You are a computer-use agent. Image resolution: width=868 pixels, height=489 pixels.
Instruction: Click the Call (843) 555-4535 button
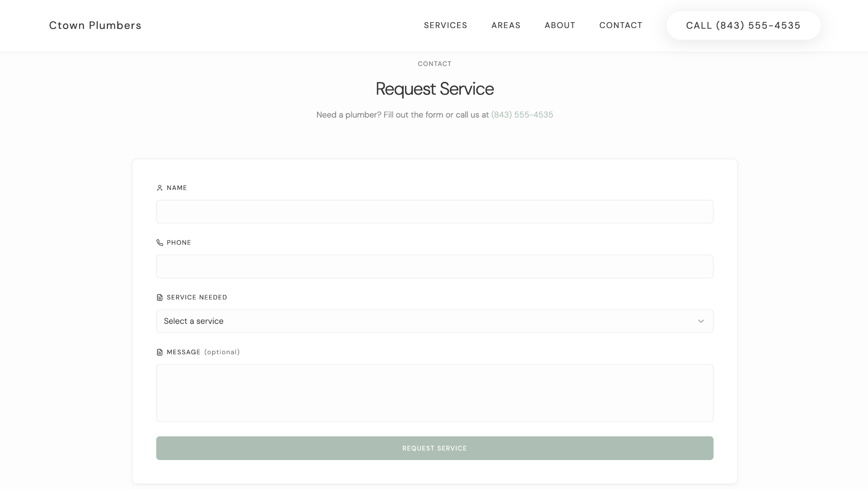pyautogui.click(x=743, y=25)
